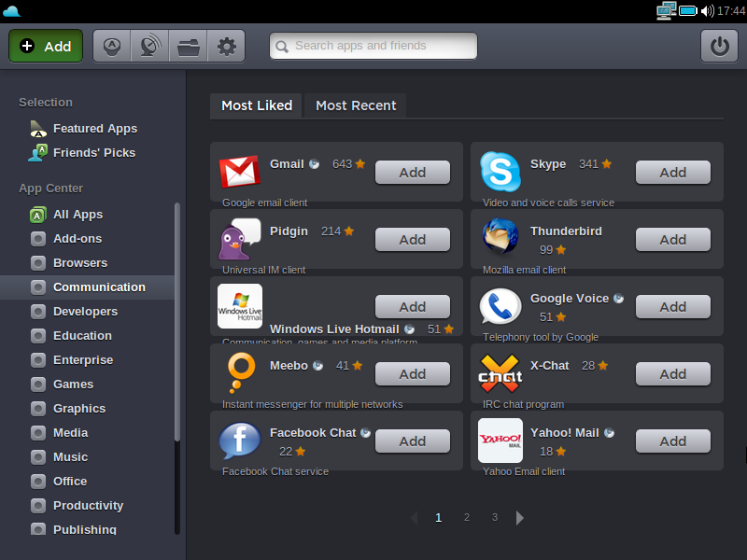
Task: Open the Games category
Action: click(73, 384)
